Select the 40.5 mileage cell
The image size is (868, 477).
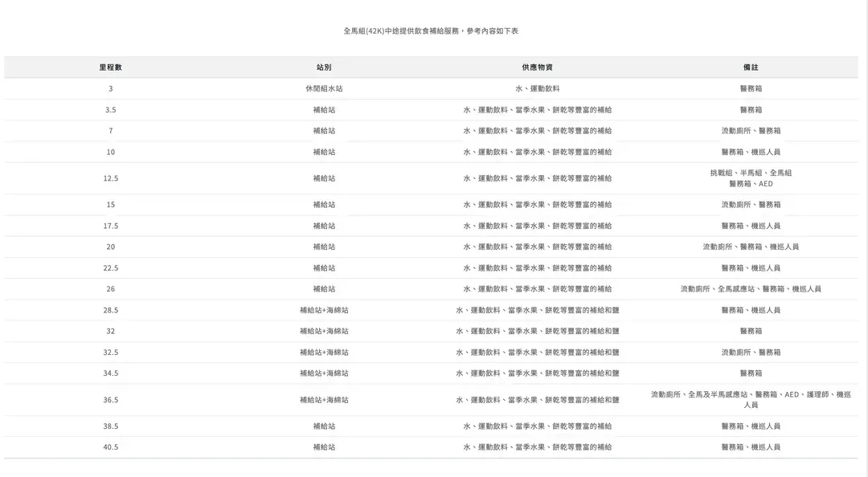[110, 447]
